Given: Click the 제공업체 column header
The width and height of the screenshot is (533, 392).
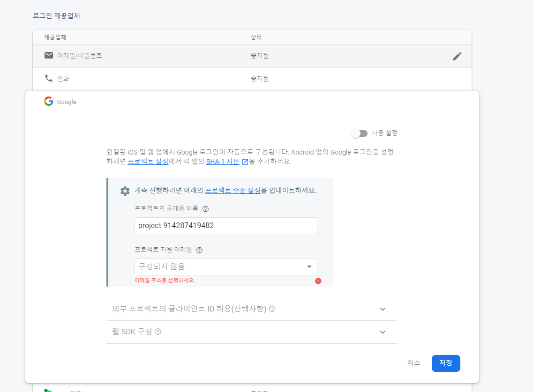Looking at the screenshot, I should click(55, 37).
